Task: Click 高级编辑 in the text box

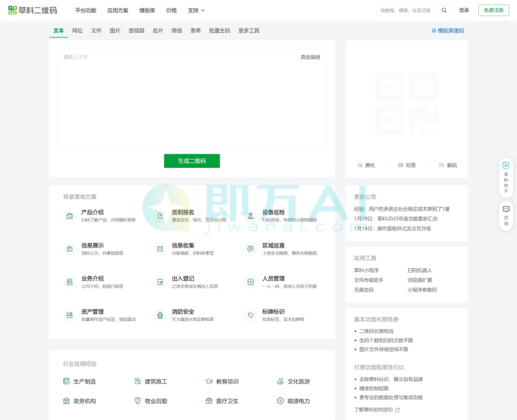Action: 310,57
